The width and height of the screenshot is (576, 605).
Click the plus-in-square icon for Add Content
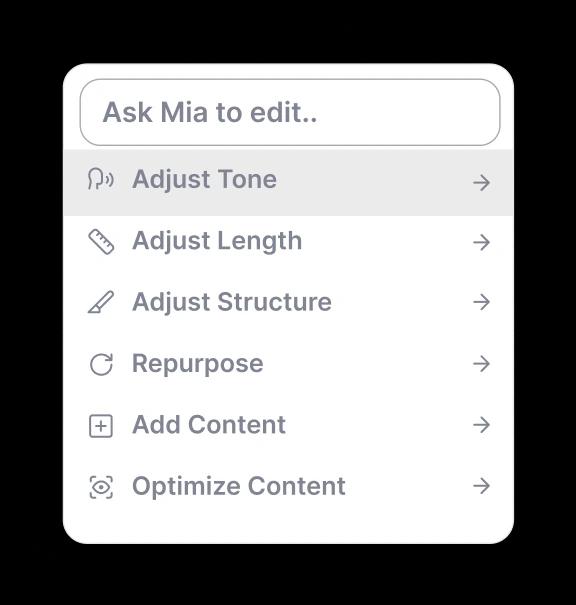click(x=101, y=426)
